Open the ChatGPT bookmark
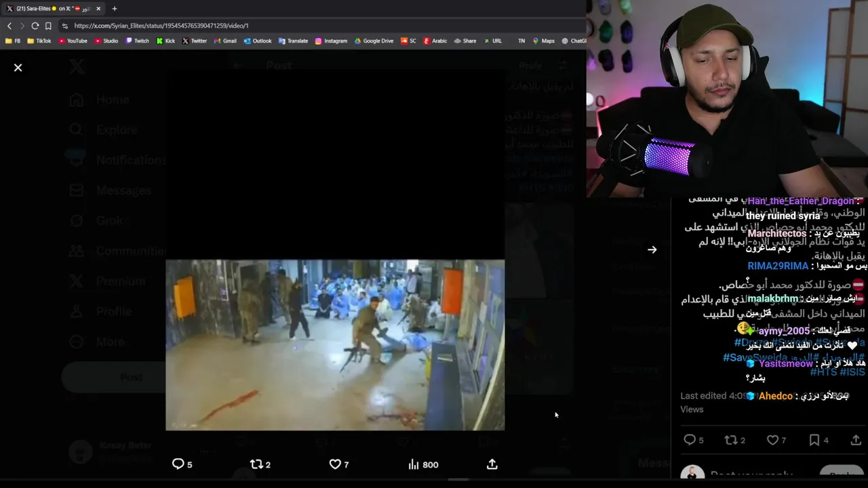 574,41
